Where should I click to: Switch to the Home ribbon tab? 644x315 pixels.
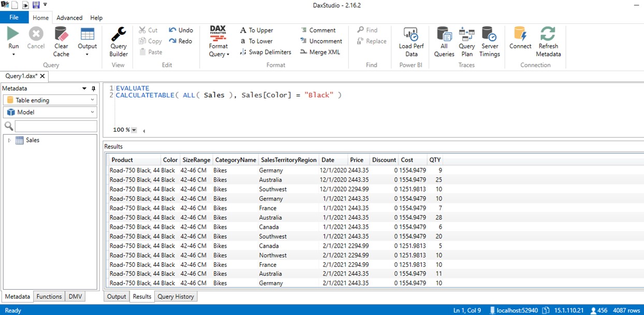pyautogui.click(x=40, y=18)
